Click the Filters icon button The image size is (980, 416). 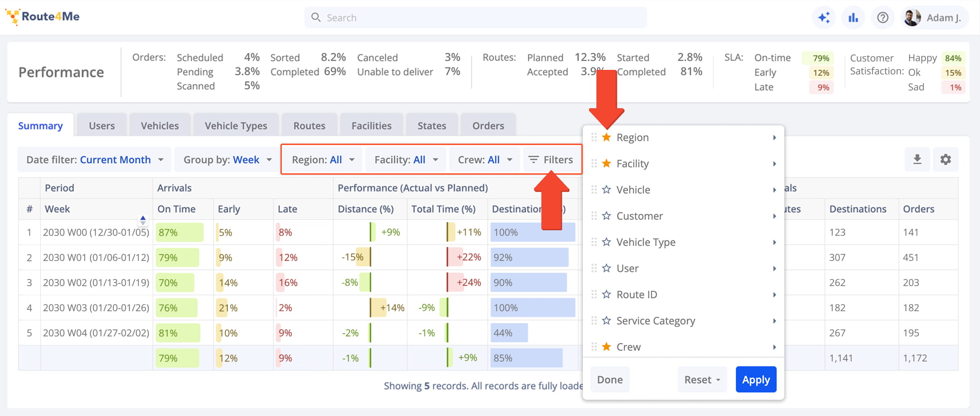[551, 159]
